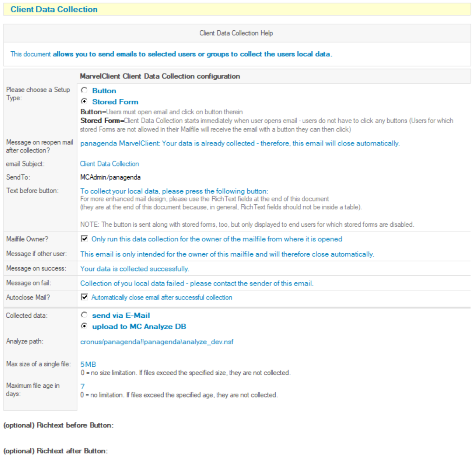Select upload to MC Analyze DB
Screen dimensions: 476x457
point(84,326)
